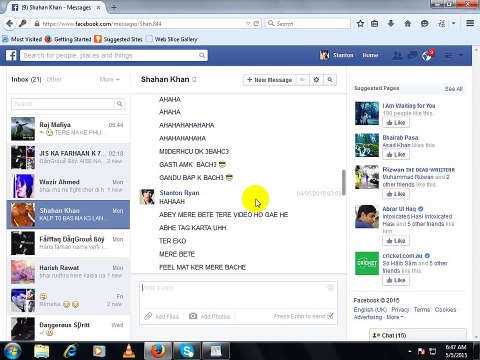Screen dimensions: 480x360
Task: Go to Facebook Home link
Action: 370,55
